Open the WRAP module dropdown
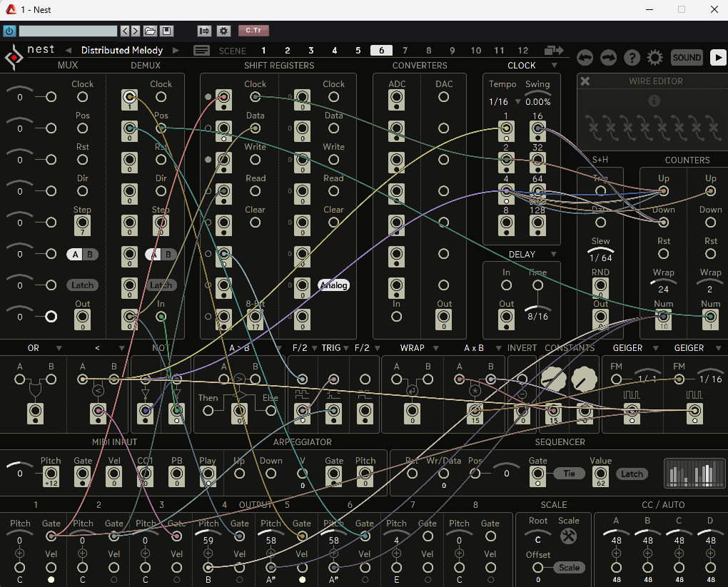The image size is (728, 587). click(435, 348)
